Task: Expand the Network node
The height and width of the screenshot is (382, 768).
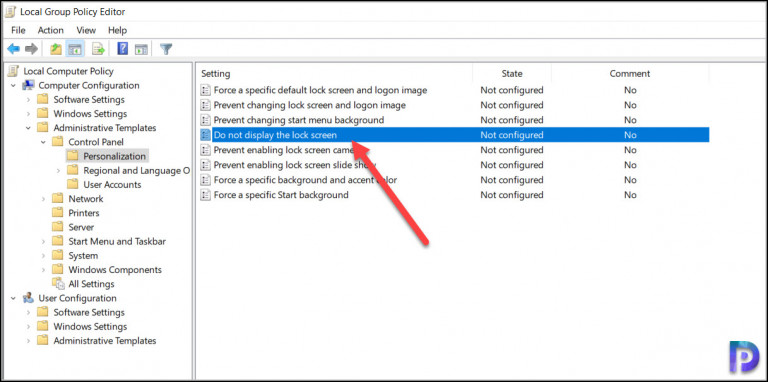Action: (44, 199)
